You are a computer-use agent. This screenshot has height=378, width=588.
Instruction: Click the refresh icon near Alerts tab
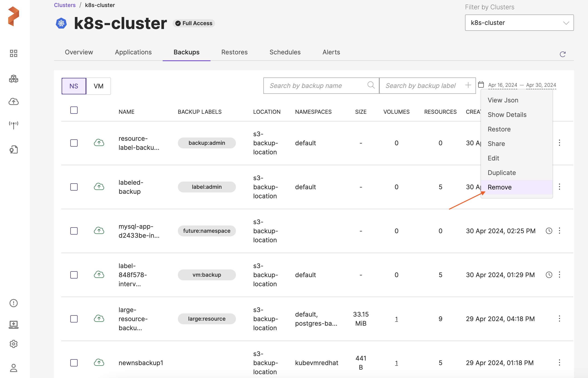coord(562,54)
